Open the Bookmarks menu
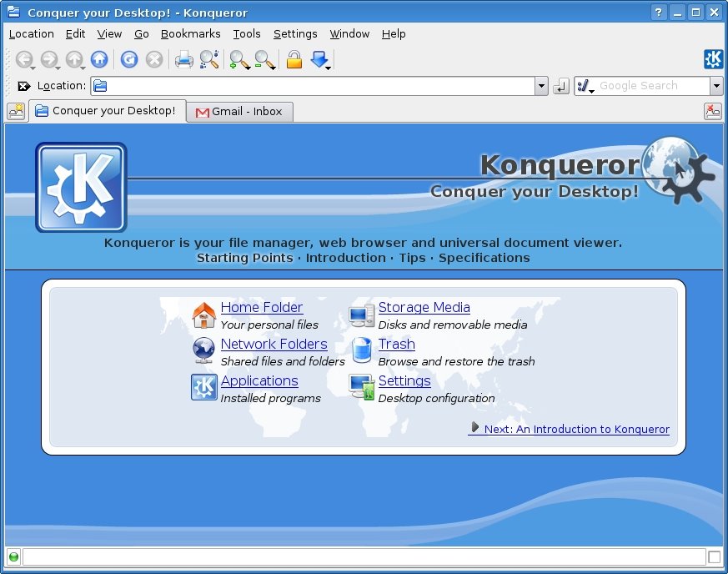Image resolution: width=728 pixels, height=574 pixels. (x=190, y=34)
